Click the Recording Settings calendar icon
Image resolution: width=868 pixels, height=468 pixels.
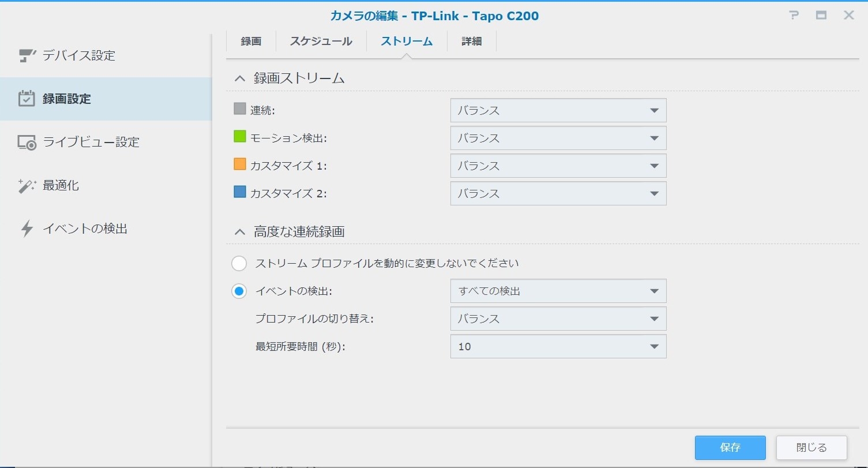point(27,99)
